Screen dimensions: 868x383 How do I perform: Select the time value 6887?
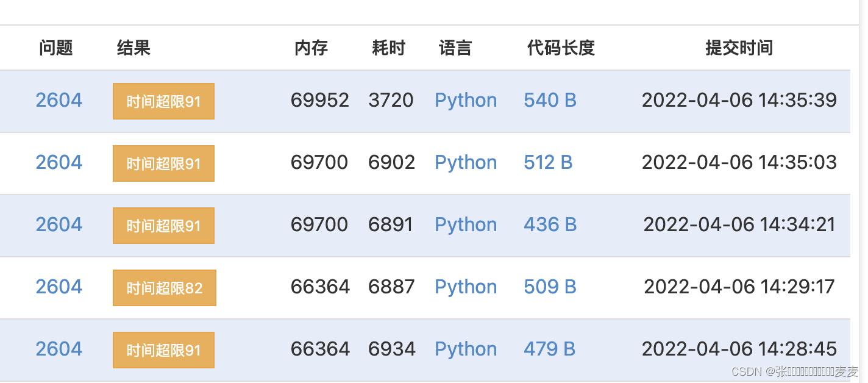[392, 287]
